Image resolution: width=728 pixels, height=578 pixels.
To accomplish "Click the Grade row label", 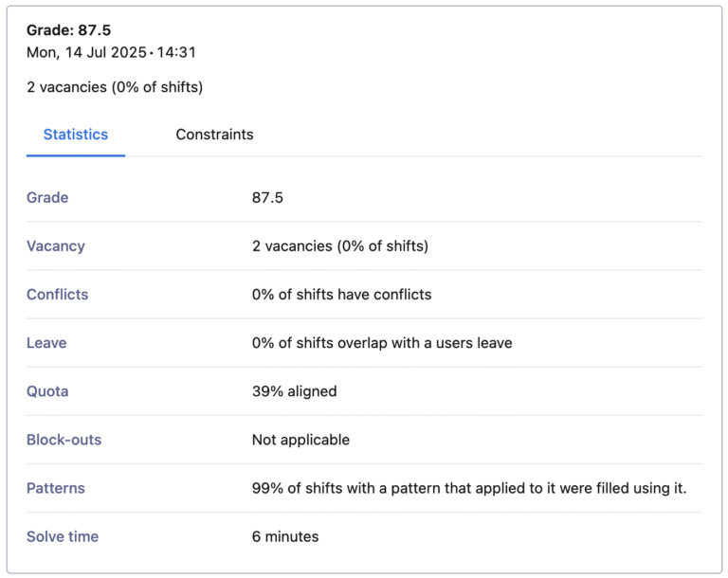I will click(x=47, y=198).
